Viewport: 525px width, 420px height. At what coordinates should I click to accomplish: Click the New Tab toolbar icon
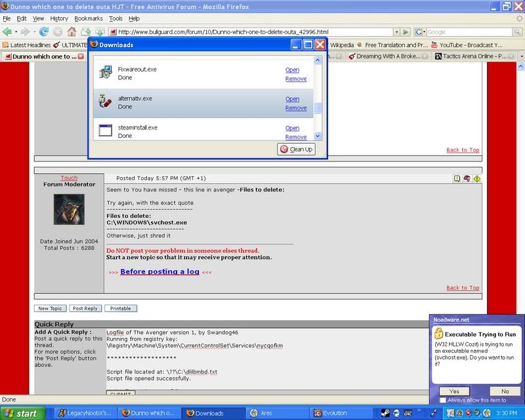point(86,31)
